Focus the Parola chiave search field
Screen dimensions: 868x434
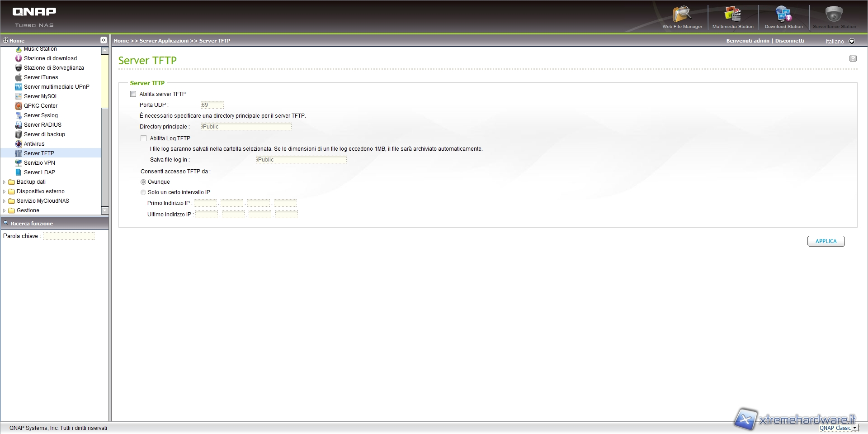tap(69, 236)
